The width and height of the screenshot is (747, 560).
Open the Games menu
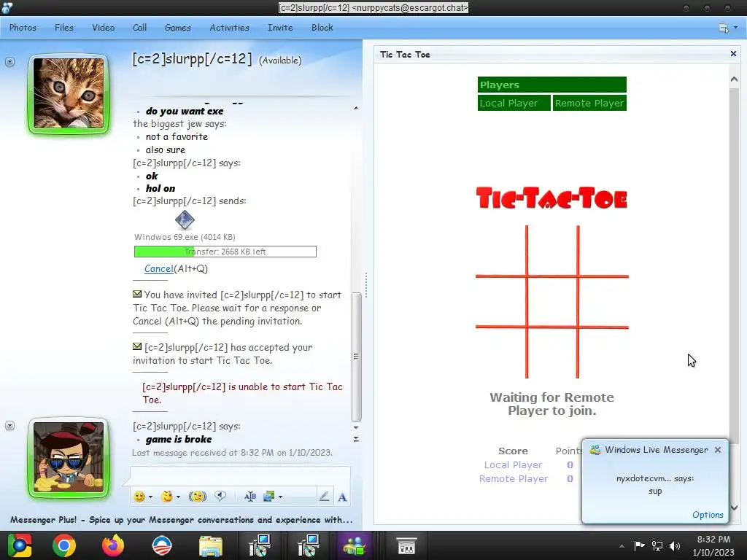pos(178,28)
